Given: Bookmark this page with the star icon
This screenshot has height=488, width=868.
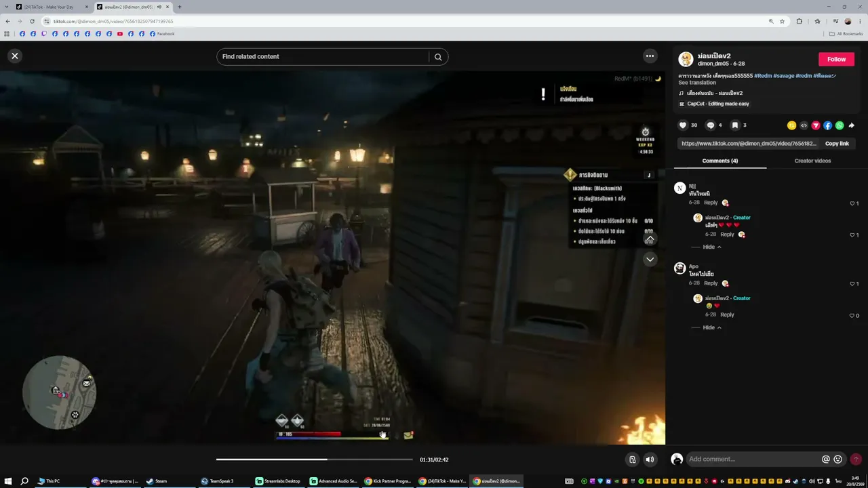Looking at the screenshot, I should [x=782, y=21].
